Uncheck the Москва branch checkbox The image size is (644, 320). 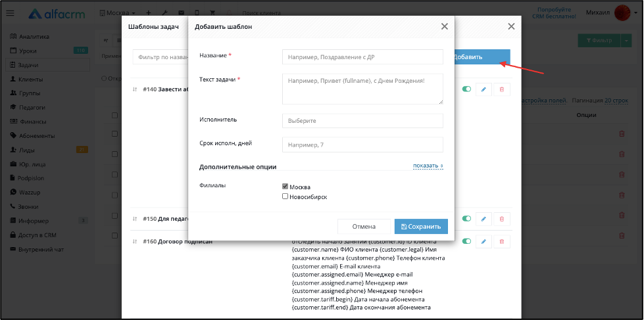click(285, 186)
